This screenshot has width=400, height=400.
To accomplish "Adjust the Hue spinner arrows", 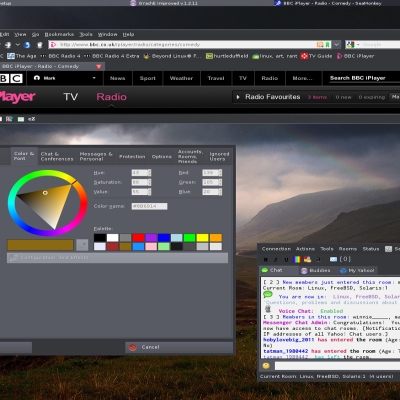I will pos(149,173).
